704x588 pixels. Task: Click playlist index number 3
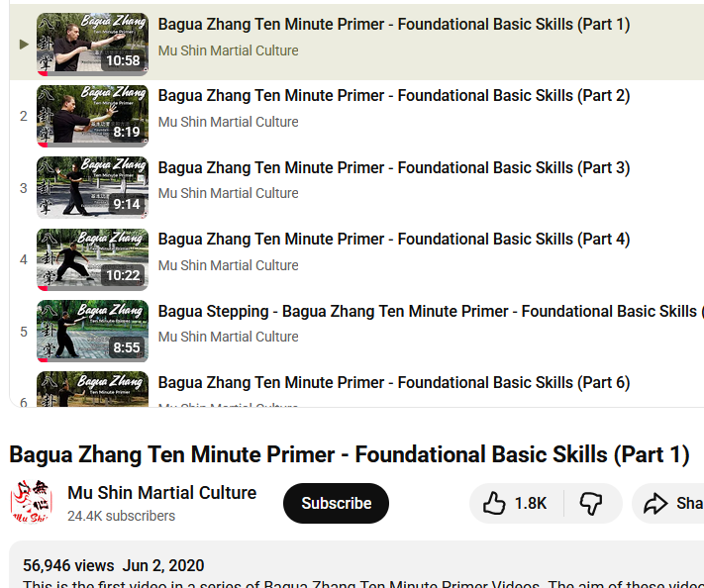[x=24, y=188]
